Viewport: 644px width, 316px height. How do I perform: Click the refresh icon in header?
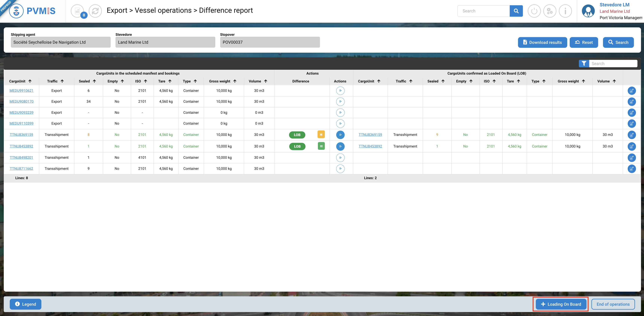click(x=95, y=11)
